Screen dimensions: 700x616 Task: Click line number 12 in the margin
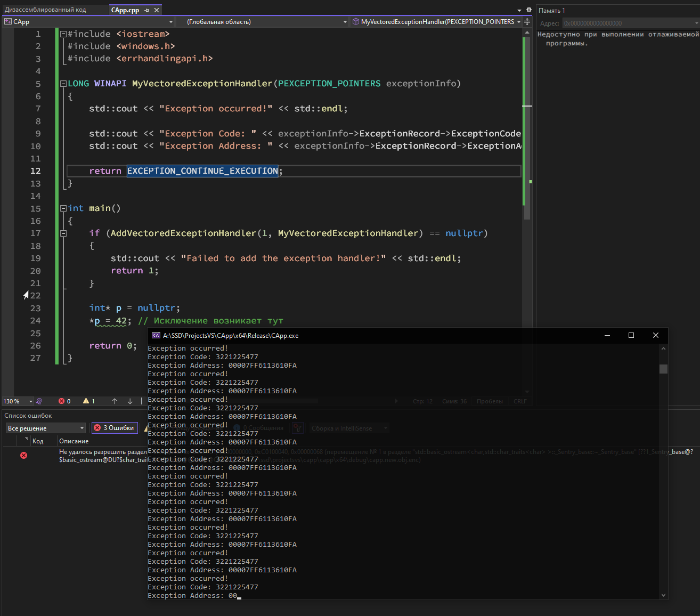(x=35, y=171)
